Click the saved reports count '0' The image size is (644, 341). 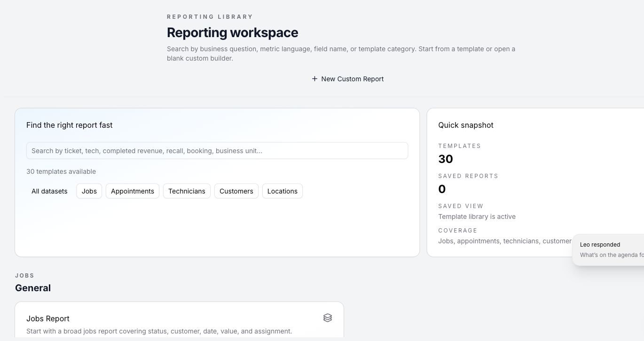pyautogui.click(x=442, y=189)
